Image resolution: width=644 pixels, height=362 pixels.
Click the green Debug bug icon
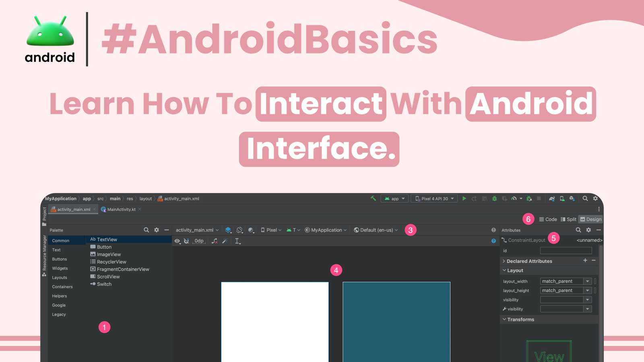click(x=494, y=199)
